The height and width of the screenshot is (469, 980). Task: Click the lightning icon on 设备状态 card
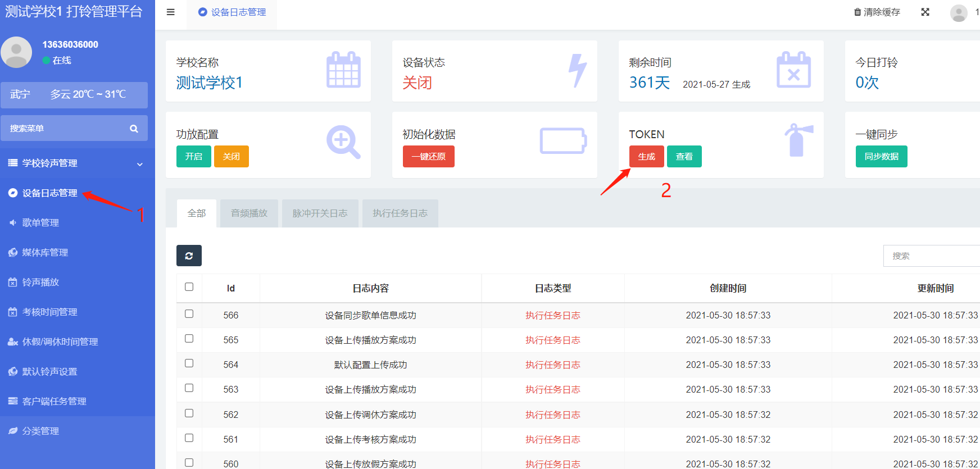click(x=577, y=70)
